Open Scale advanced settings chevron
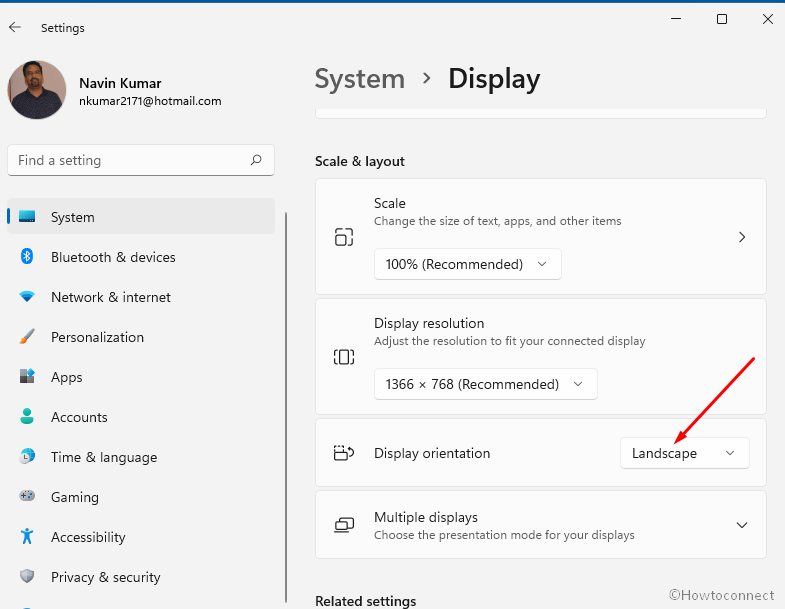The height and width of the screenshot is (609, 785). click(742, 237)
